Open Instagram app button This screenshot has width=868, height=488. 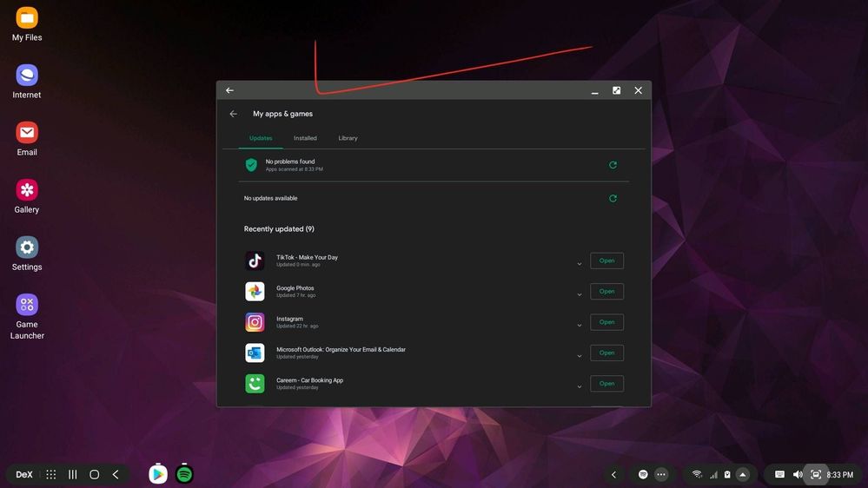(x=606, y=322)
